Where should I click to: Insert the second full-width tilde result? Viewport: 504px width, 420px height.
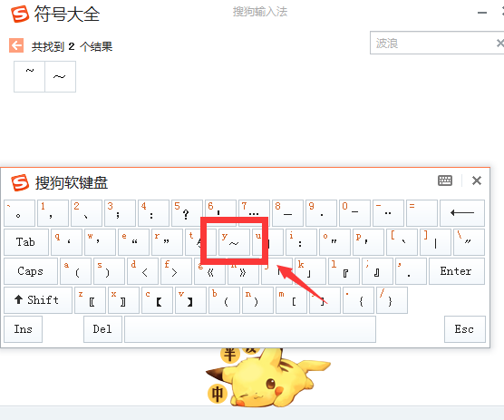[60, 76]
